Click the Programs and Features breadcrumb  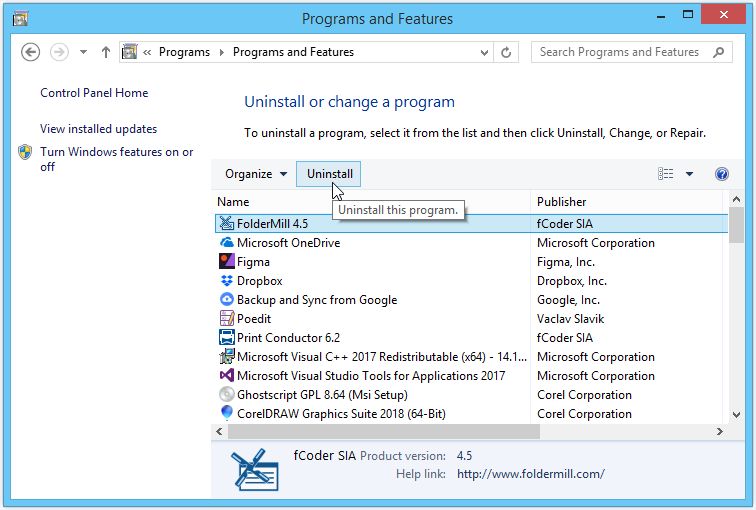coord(293,52)
